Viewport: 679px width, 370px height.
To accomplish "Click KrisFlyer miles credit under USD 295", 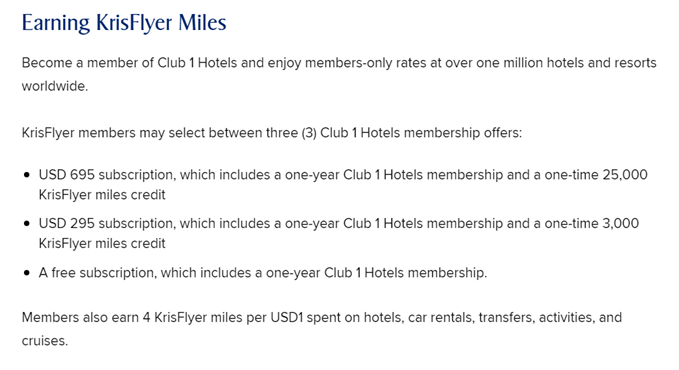I will point(102,243).
